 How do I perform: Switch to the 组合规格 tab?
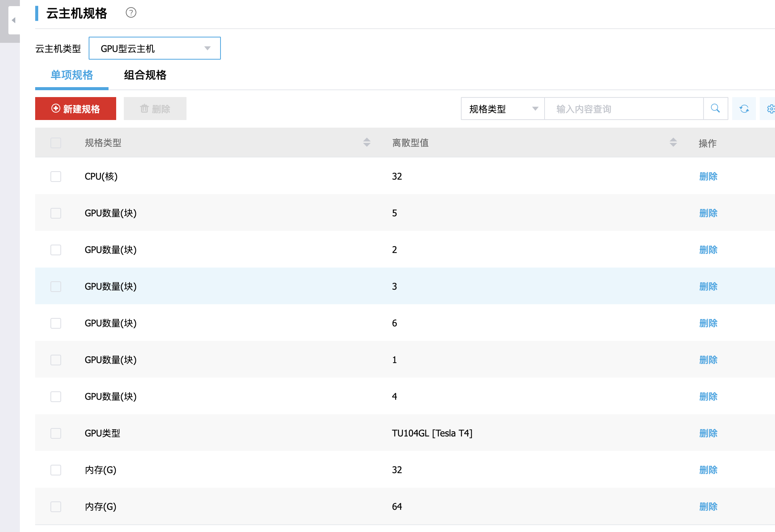[x=145, y=75]
